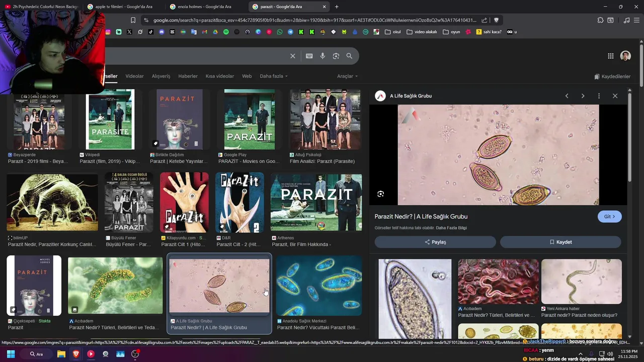The image size is (644, 362).
Task: Open the Instagram bookmark in the bookmarks bar
Action: [x=108, y=32]
